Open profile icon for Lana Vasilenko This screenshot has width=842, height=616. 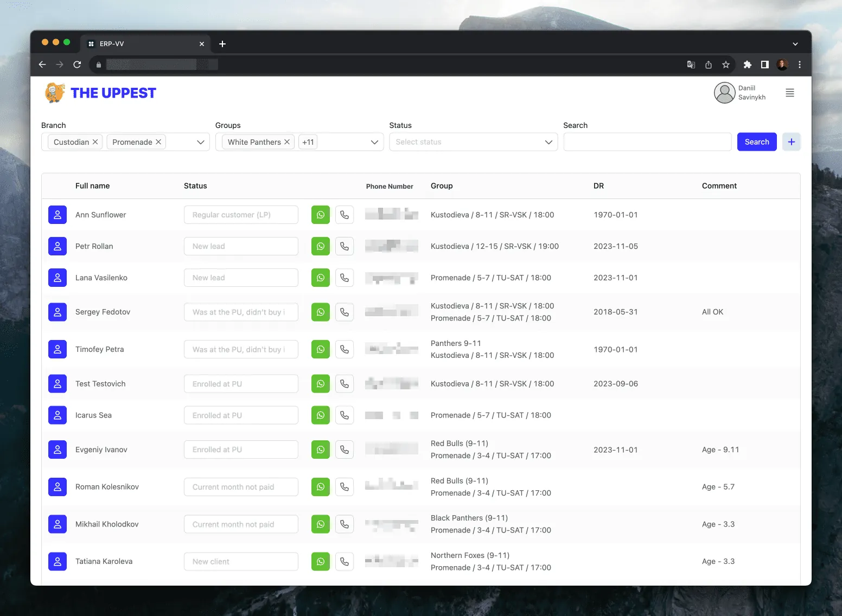58,278
